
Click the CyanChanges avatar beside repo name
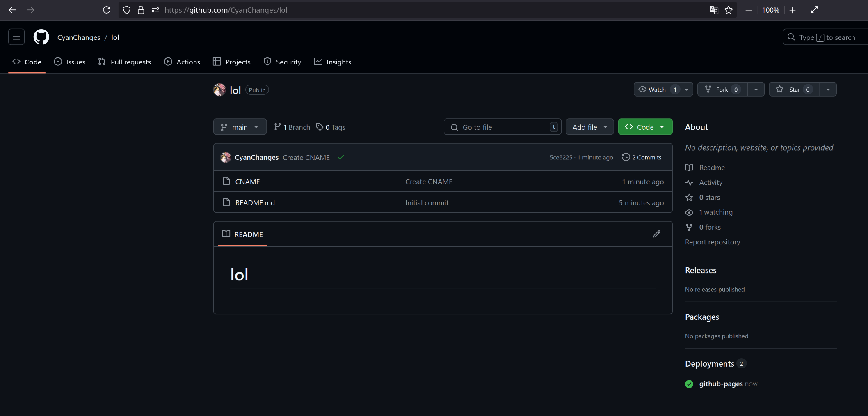click(219, 90)
